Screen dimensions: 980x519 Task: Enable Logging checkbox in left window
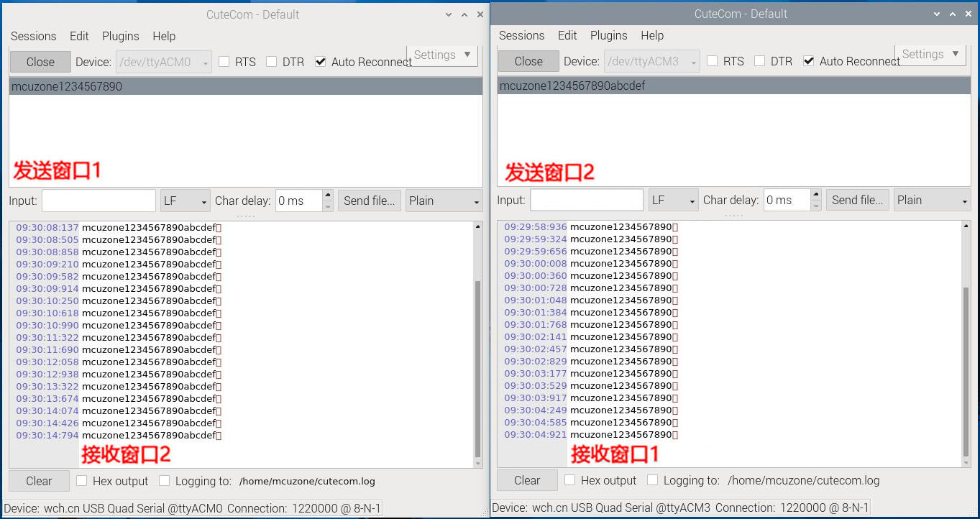coord(165,481)
